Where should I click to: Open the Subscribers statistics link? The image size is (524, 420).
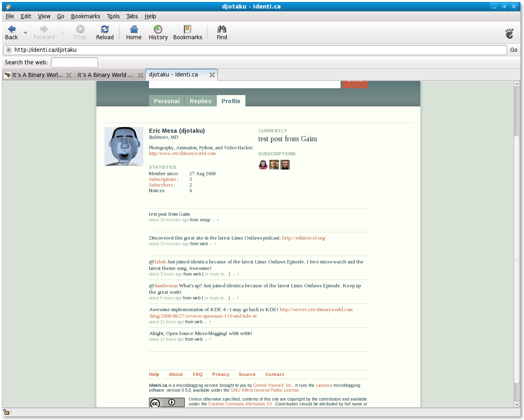coord(161,185)
